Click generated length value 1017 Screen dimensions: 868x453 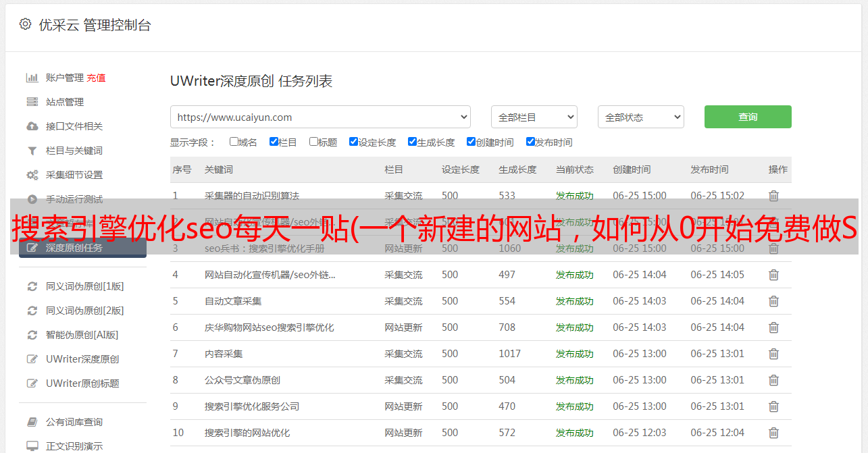coord(510,354)
